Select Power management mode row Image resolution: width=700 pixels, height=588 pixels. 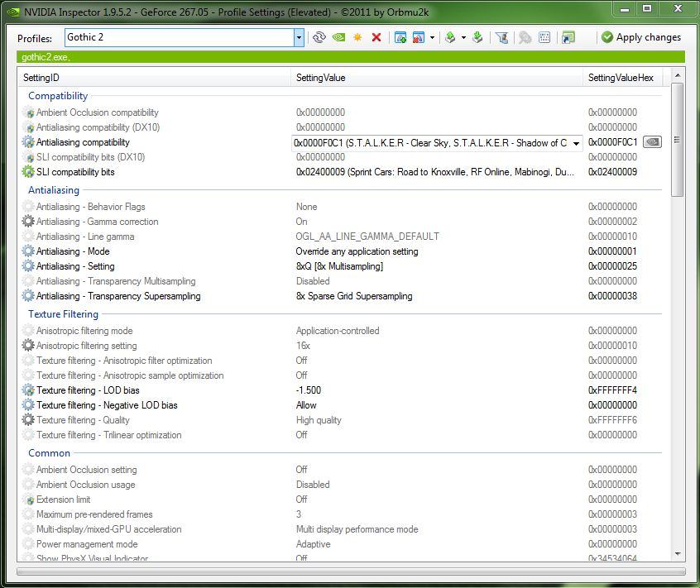(342, 544)
